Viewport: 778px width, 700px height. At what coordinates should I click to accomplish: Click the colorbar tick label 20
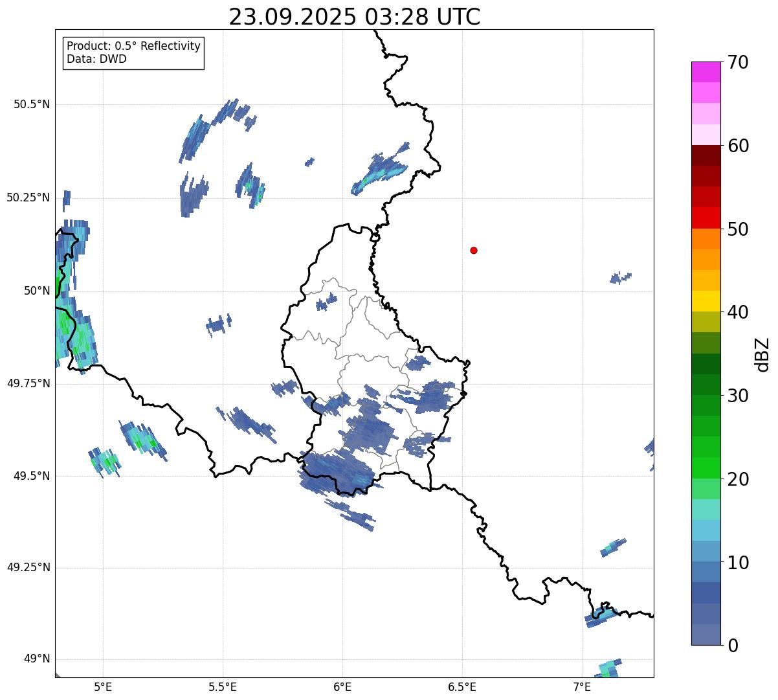click(738, 479)
